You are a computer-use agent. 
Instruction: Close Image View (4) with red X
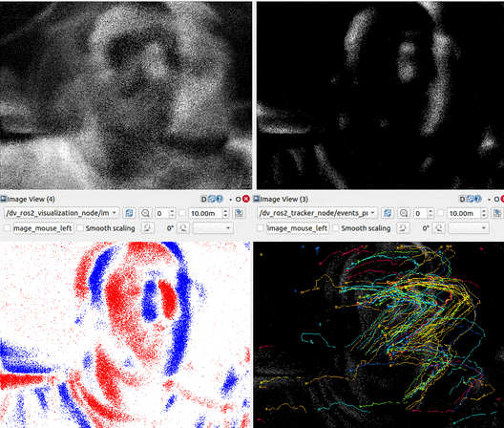point(246,199)
